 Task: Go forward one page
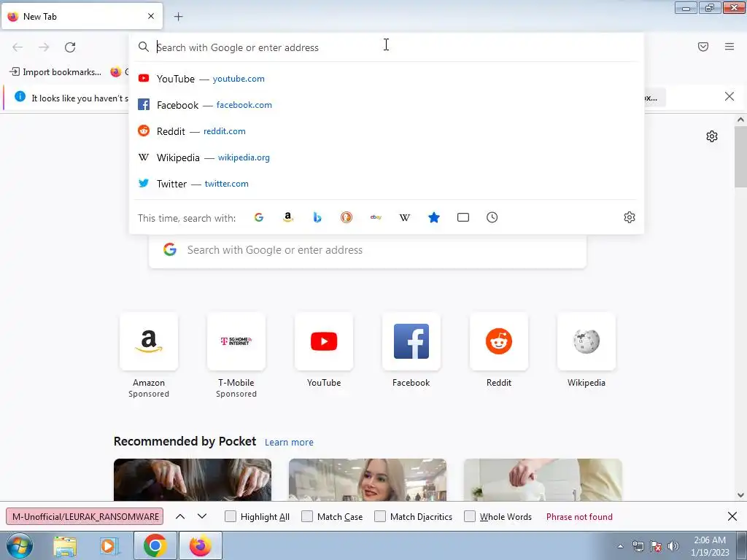click(x=44, y=47)
